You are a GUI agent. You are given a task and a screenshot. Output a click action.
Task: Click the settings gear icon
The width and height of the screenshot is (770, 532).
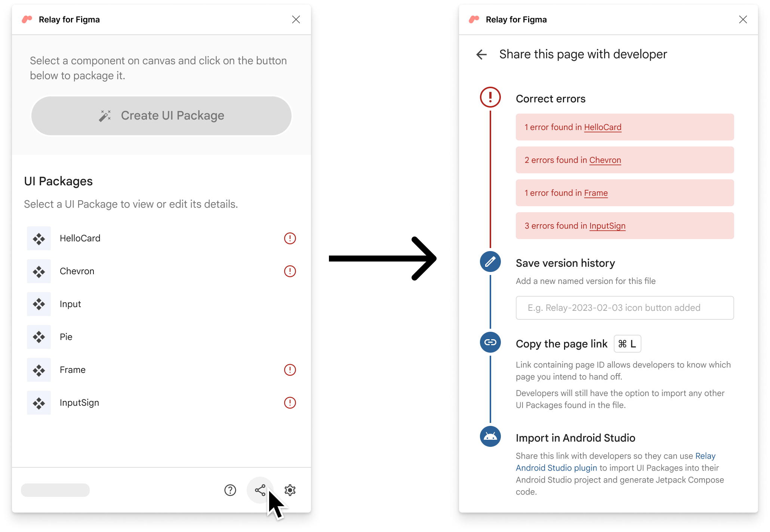pyautogui.click(x=290, y=490)
